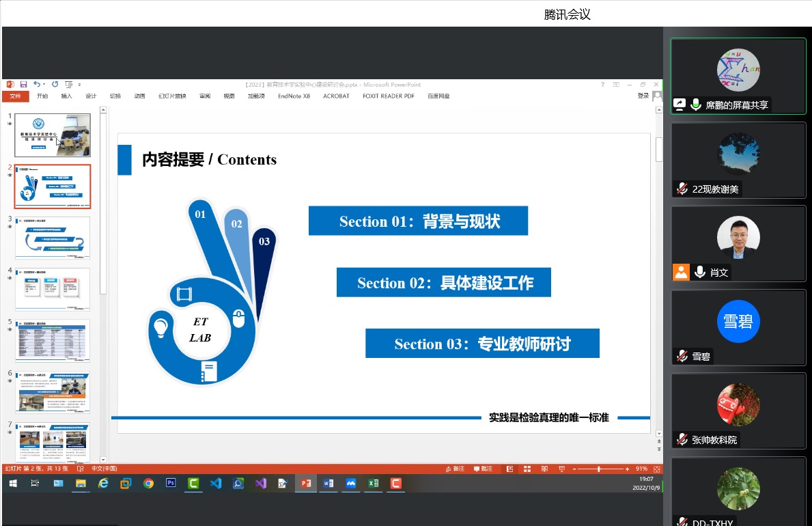Click the 登录 sign-in button
This screenshot has height=526, width=812.
643,96
